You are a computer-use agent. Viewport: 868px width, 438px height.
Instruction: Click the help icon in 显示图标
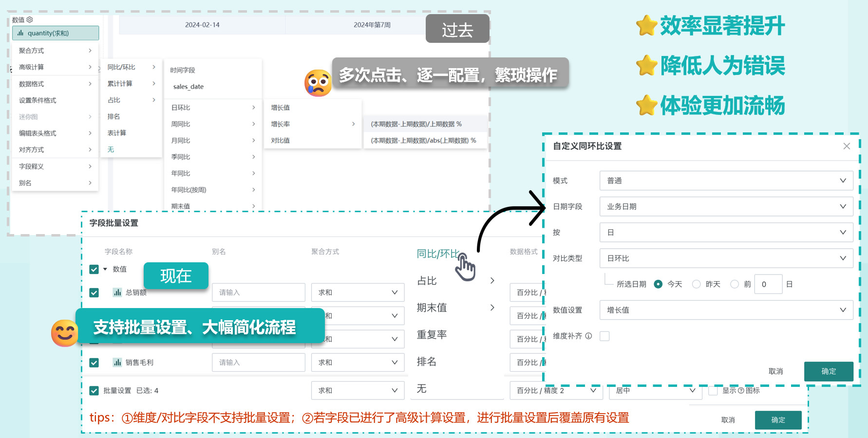tap(741, 390)
